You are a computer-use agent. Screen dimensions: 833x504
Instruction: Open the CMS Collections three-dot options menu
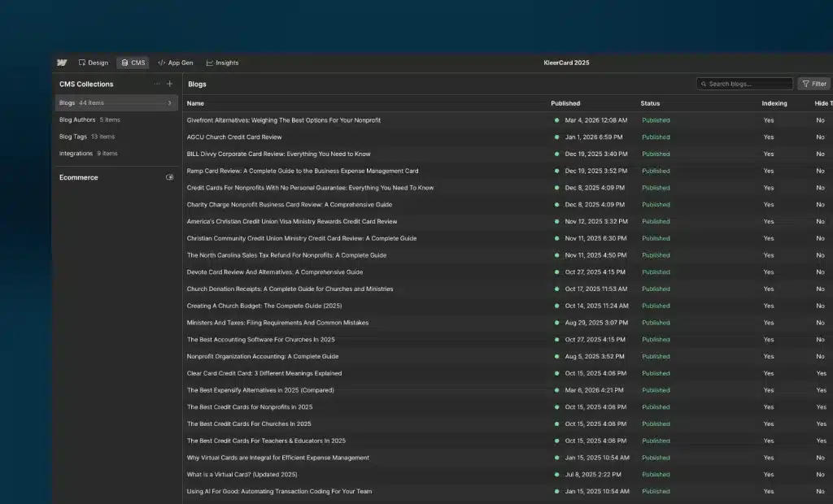[157, 84]
